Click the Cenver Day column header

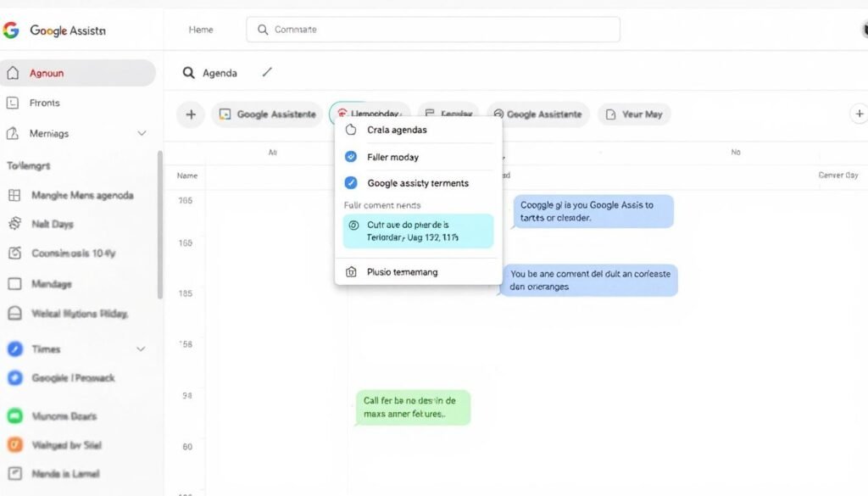(838, 176)
